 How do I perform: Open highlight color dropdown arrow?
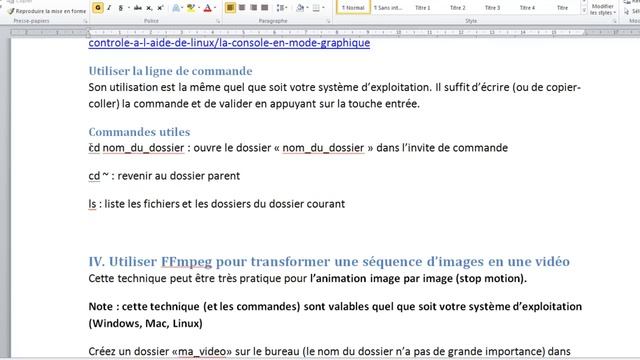point(199,8)
